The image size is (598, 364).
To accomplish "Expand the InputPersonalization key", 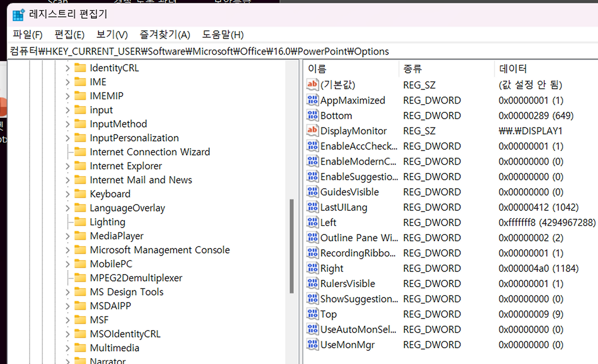I will click(x=67, y=138).
